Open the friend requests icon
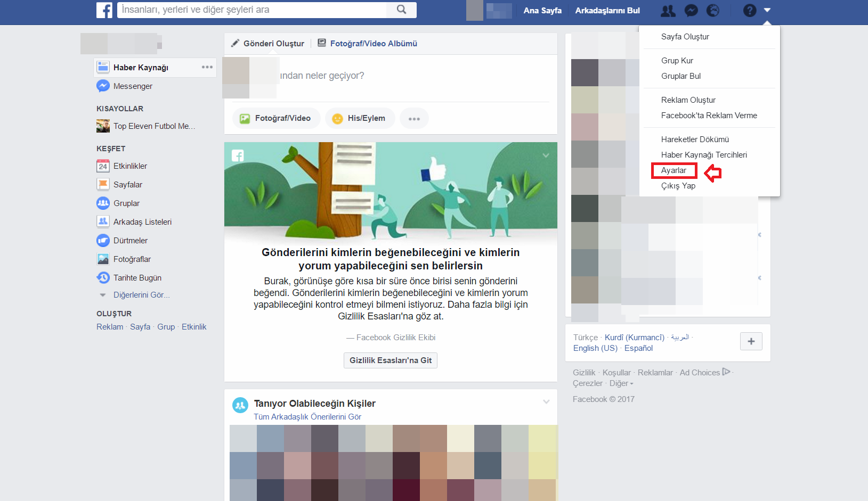 point(668,10)
